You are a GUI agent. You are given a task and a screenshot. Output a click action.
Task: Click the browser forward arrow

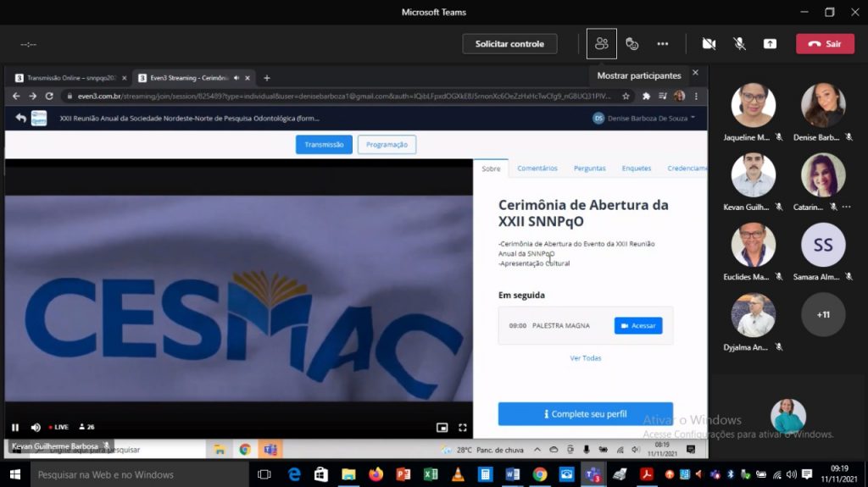[33, 97]
